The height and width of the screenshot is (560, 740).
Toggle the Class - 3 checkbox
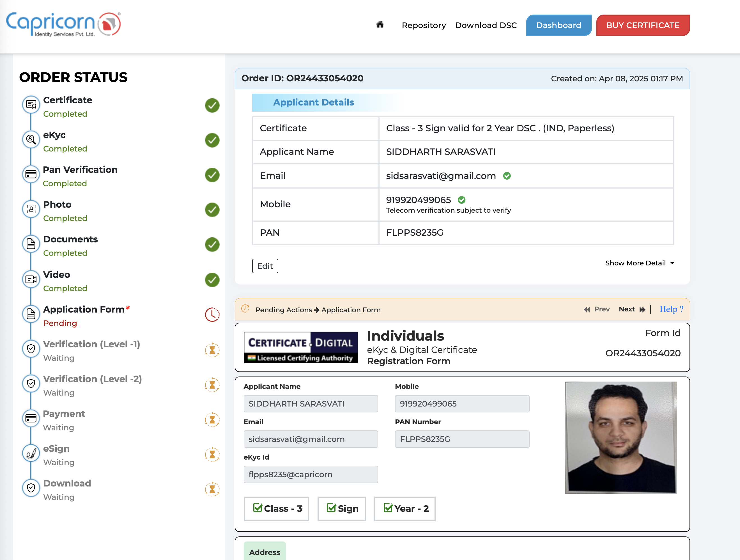click(x=258, y=508)
